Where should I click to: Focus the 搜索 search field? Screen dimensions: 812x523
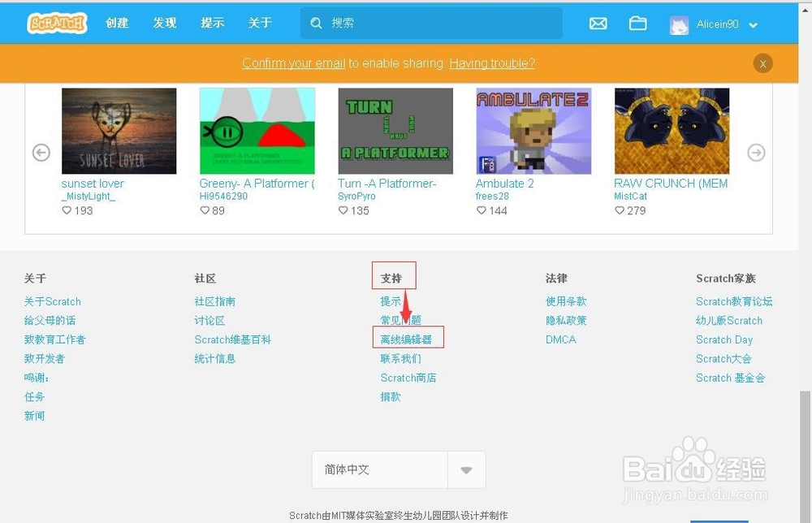tap(431, 23)
